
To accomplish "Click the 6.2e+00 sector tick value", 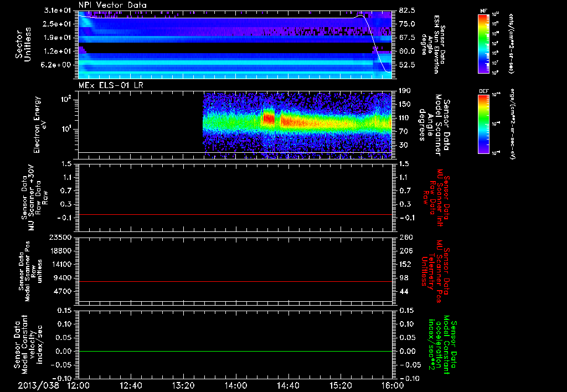I will point(56,65).
